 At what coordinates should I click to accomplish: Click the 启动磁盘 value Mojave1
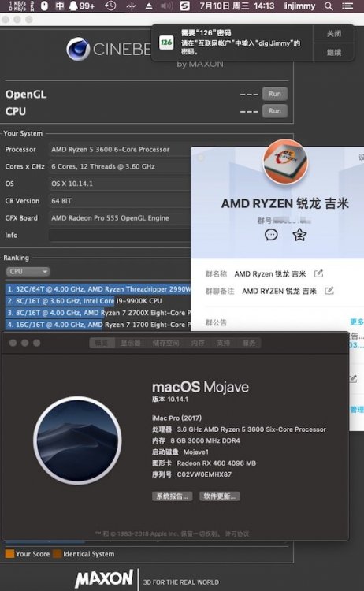(196, 452)
